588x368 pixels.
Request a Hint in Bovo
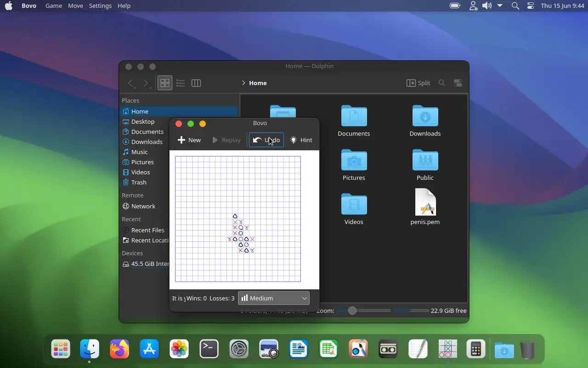tap(301, 140)
